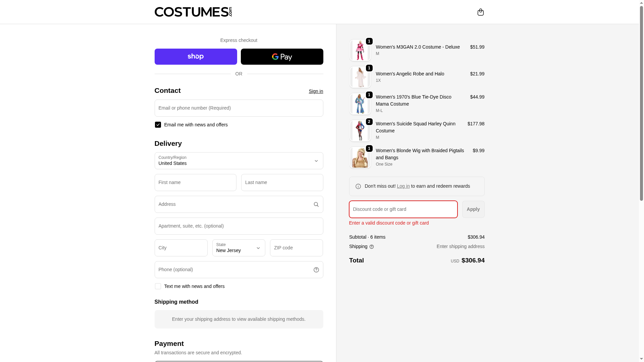Enable Text me with news and offers
The height and width of the screenshot is (362, 644).
tap(158, 286)
